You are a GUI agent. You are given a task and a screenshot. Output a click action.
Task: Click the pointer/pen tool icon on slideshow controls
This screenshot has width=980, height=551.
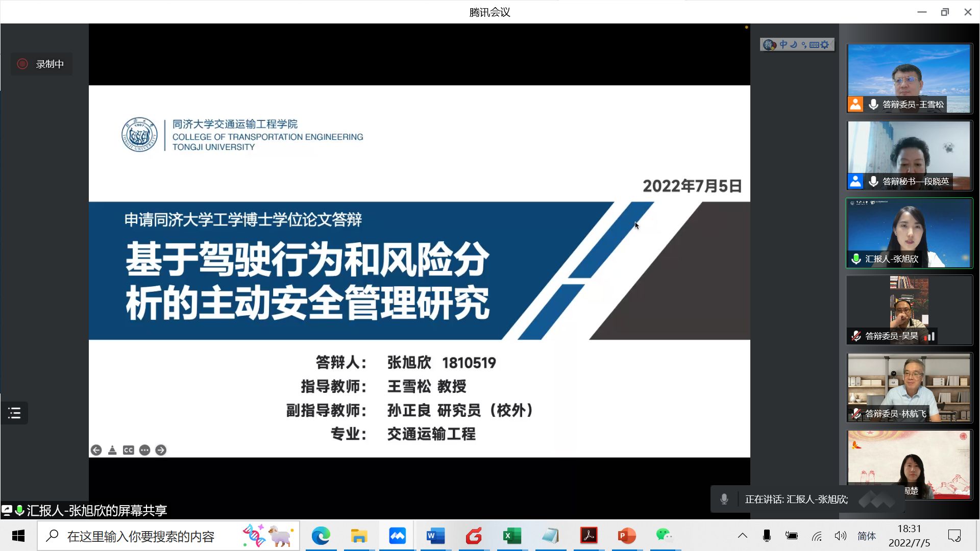click(x=112, y=450)
